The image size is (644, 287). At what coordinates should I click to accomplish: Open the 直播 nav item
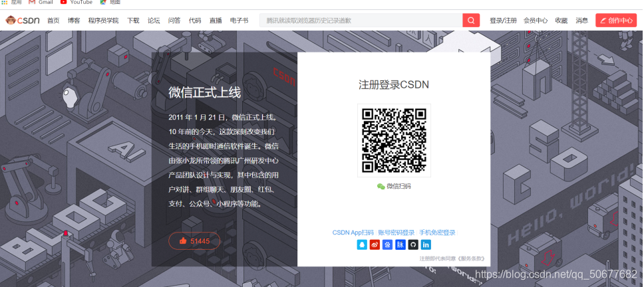point(216,21)
